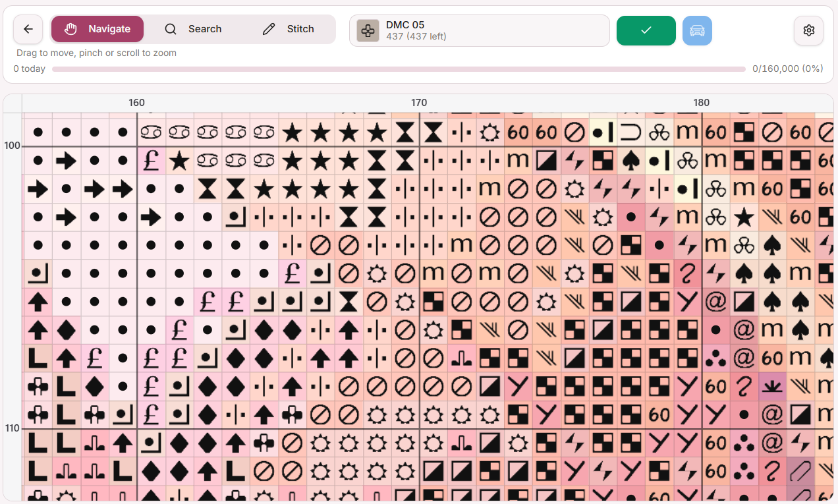Click the '0 today' counter
The height and width of the screenshot is (504, 838).
(30, 69)
